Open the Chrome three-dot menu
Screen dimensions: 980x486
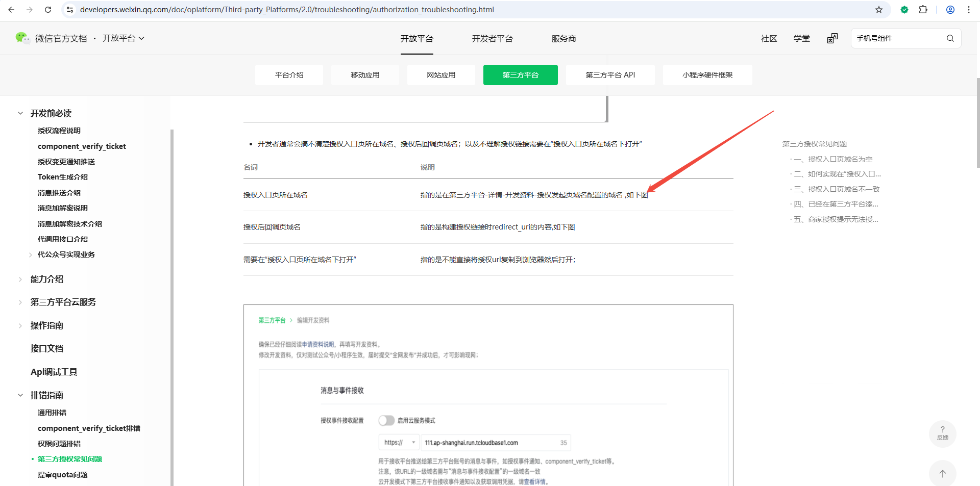click(969, 10)
